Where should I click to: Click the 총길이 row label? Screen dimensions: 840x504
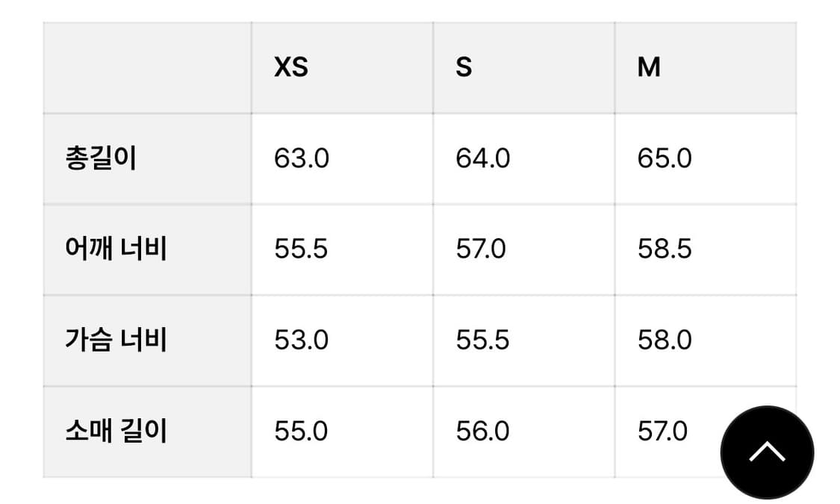[101, 159]
